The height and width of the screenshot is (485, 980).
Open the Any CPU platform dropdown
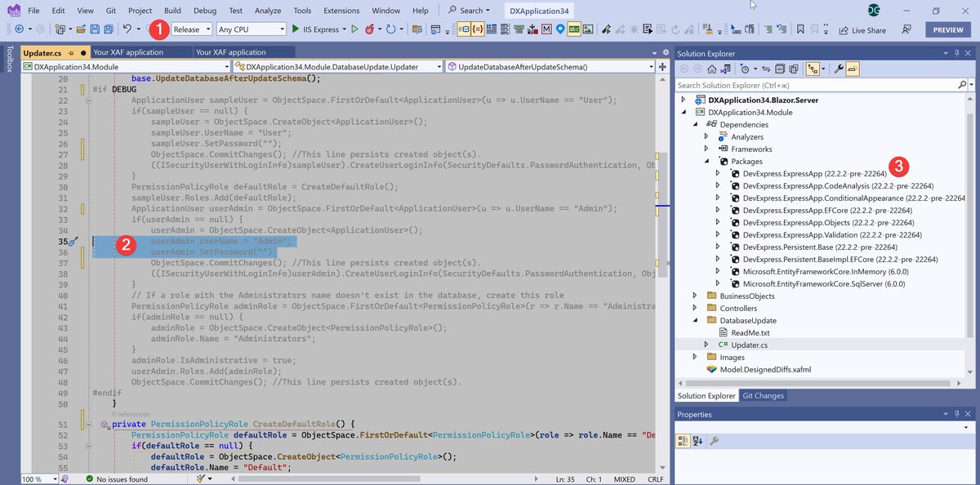tap(250, 29)
